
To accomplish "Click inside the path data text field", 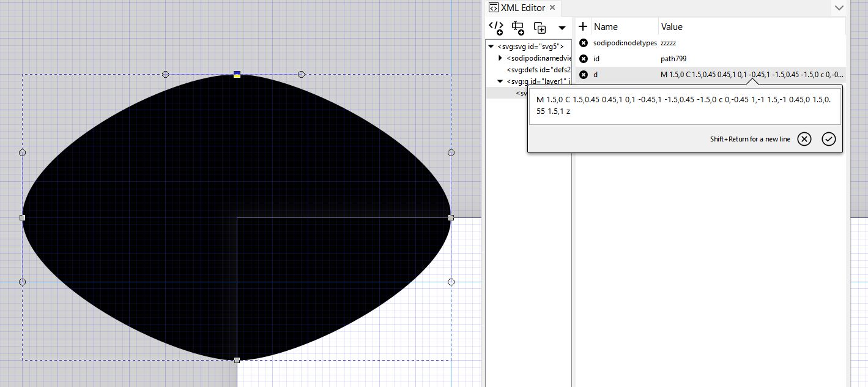I will tap(684, 107).
